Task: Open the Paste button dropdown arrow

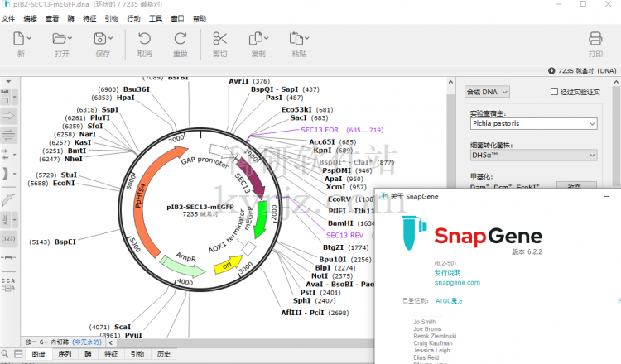Action: [x=306, y=38]
